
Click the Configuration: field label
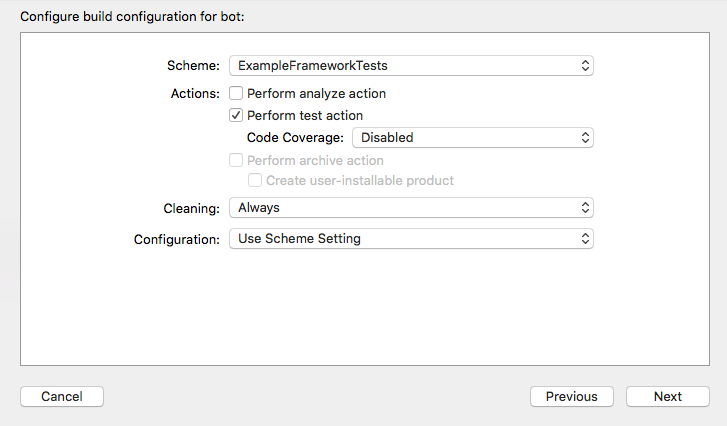tap(176, 240)
